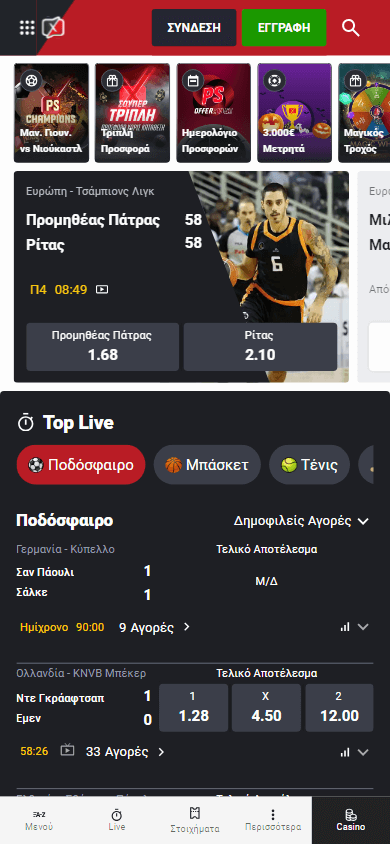This screenshot has width=390, height=844.
Task: Open stats icon for Σαν Πάουλι match
Action: pyautogui.click(x=345, y=627)
